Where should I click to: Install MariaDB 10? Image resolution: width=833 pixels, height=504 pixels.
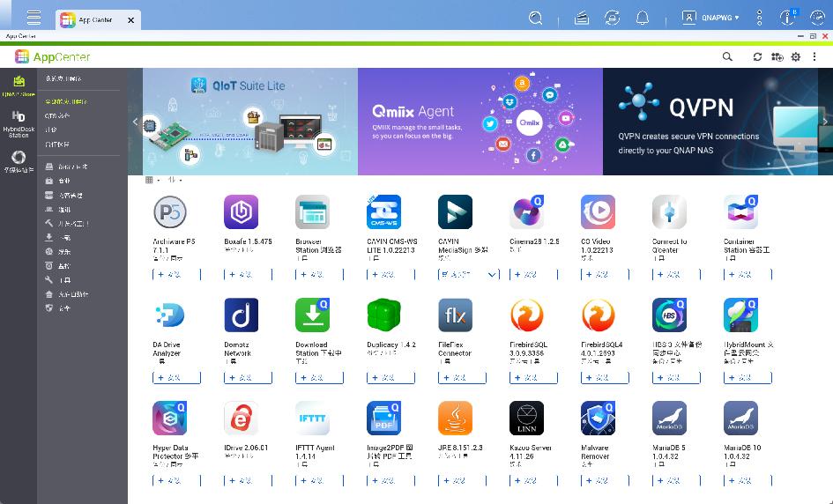tap(747, 480)
